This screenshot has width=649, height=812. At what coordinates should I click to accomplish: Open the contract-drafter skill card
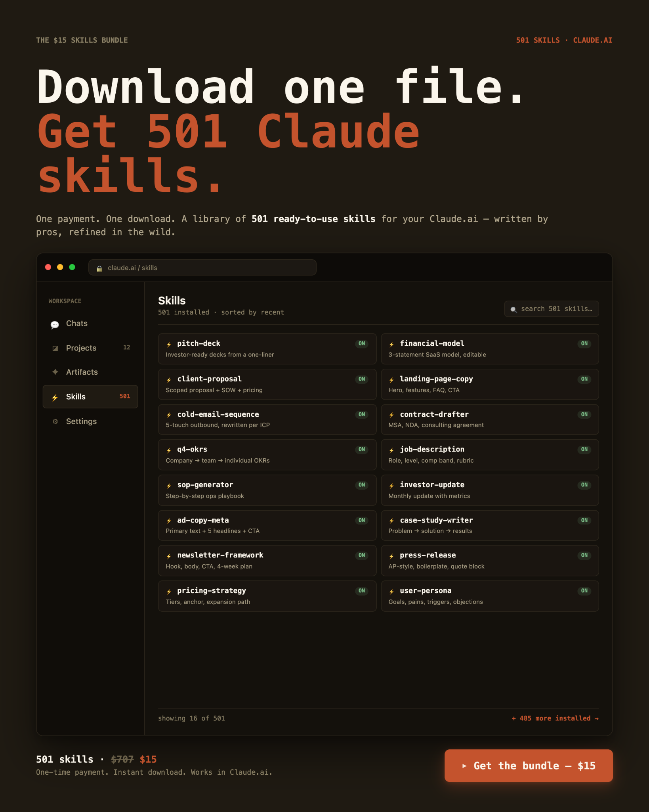(490, 419)
